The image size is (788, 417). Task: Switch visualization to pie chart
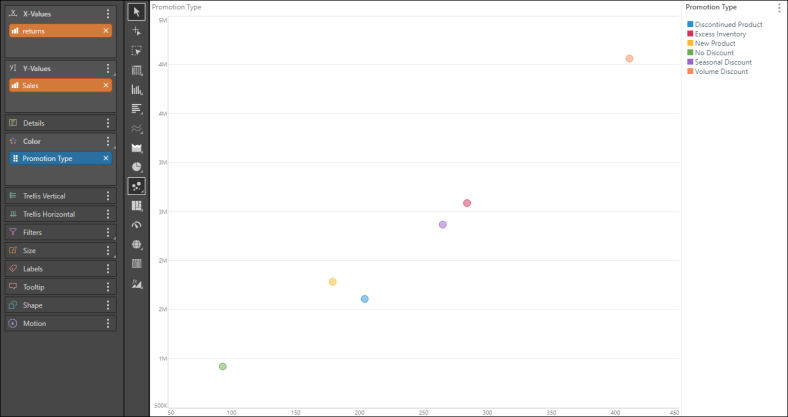pos(137,167)
